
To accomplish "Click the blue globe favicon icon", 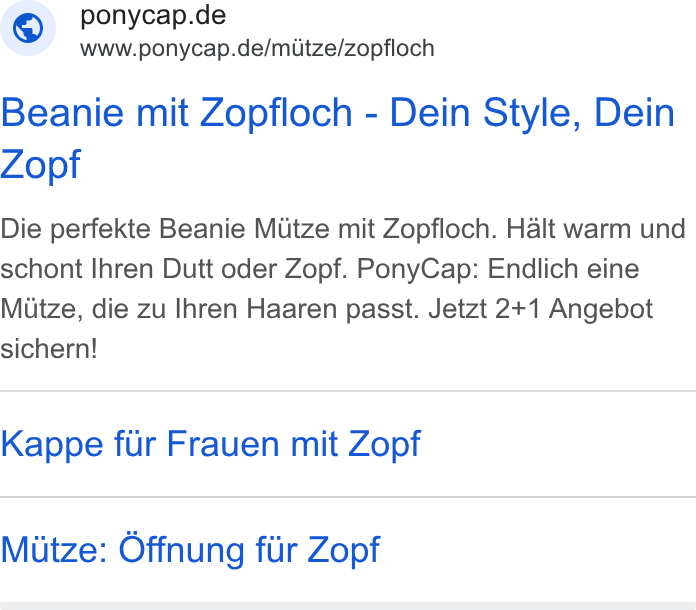I will click(28, 28).
